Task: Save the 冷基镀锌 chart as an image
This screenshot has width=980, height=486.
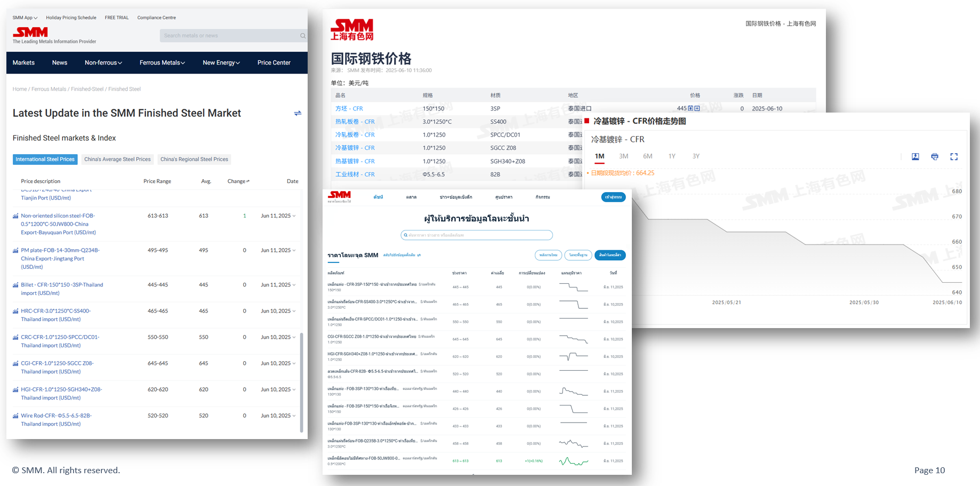Action: click(x=915, y=156)
